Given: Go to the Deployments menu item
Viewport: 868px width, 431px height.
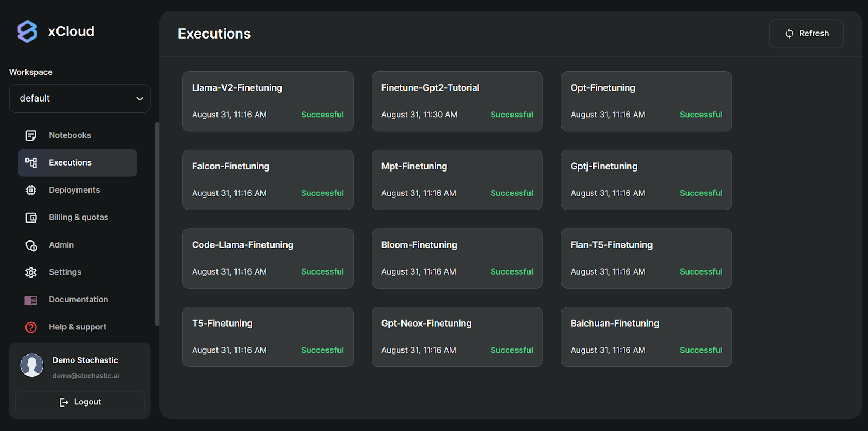Looking at the screenshot, I should pyautogui.click(x=74, y=190).
